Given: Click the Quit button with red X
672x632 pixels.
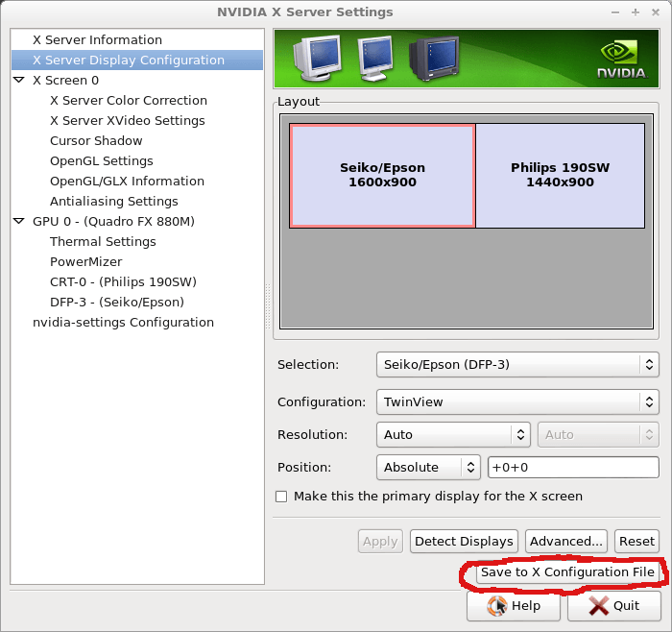Looking at the screenshot, I should 613,606.
